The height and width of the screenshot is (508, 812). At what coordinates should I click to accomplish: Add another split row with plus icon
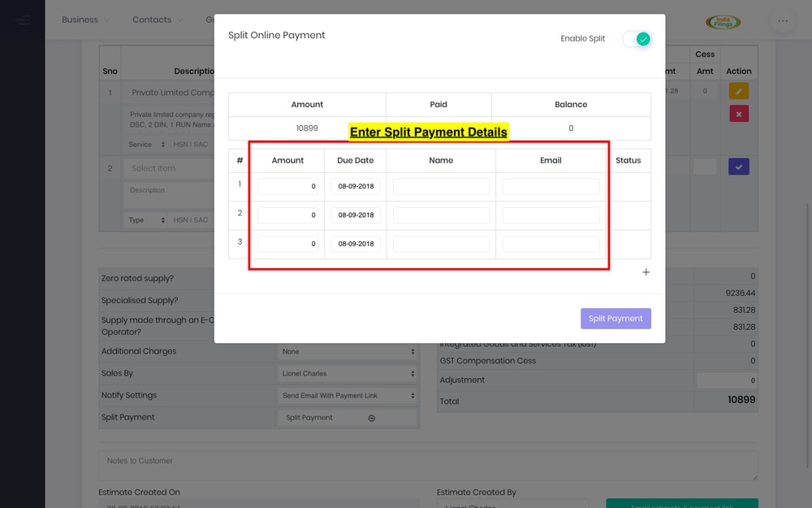(x=646, y=272)
